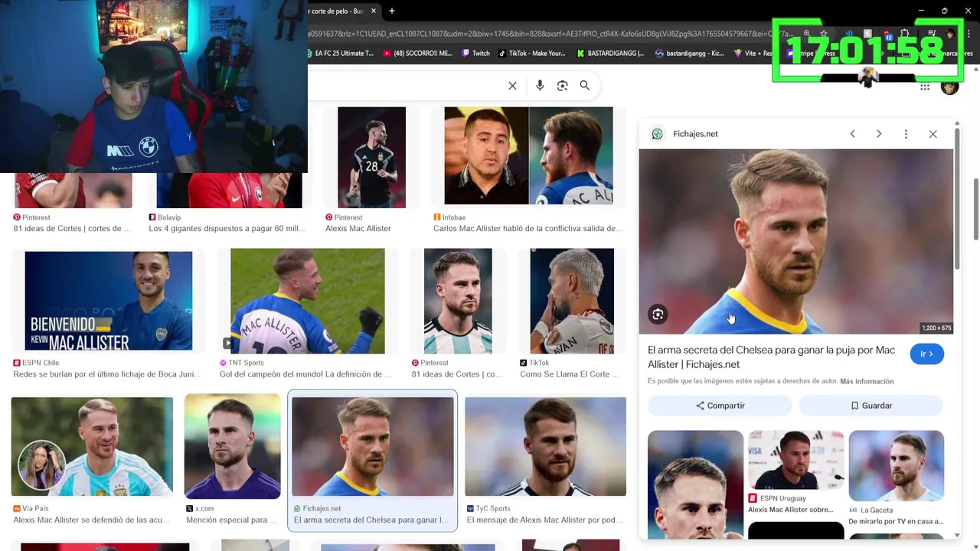
Task: Click the Guardar save button
Action: pyautogui.click(x=871, y=406)
